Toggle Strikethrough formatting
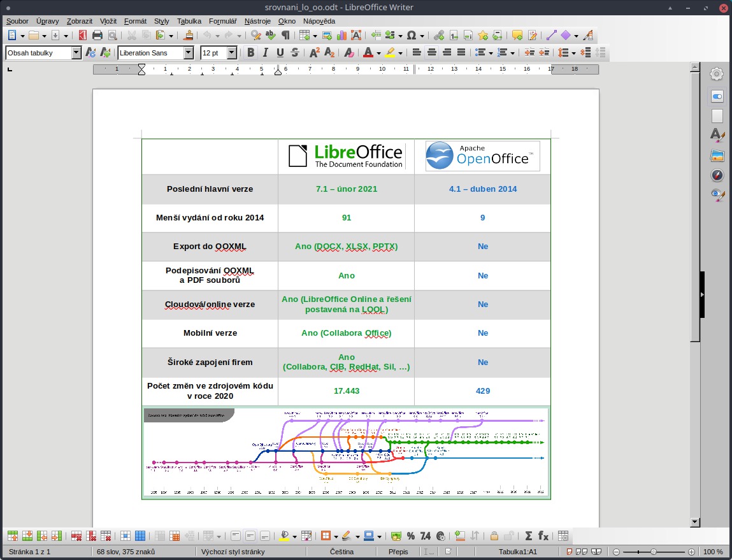 point(294,53)
